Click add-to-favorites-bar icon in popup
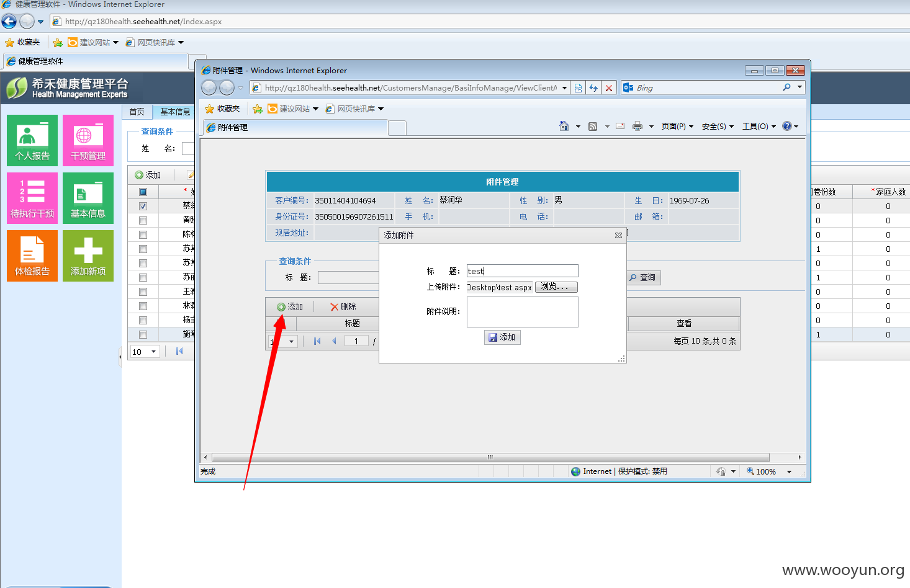 click(258, 109)
